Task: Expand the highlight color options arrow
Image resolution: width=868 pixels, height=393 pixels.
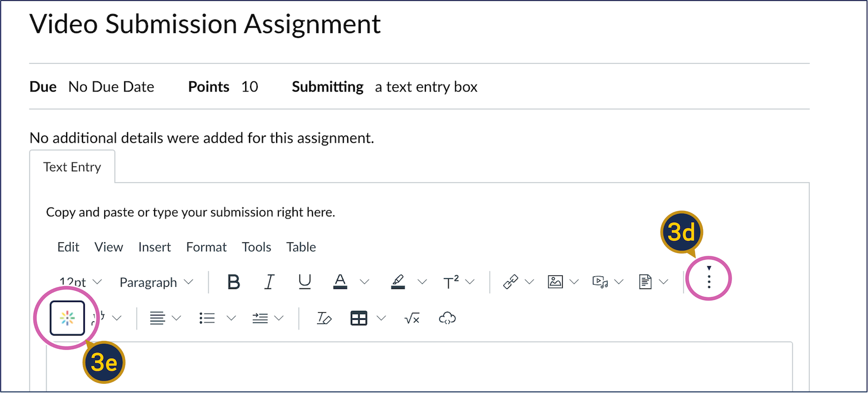Action: tap(422, 282)
